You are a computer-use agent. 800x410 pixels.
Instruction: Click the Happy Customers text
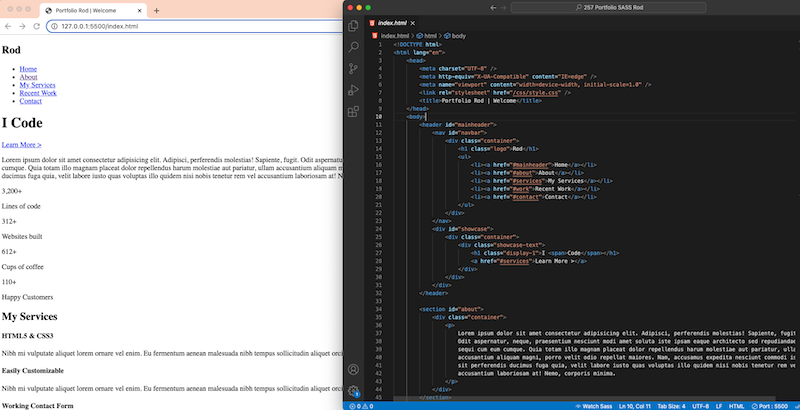click(x=27, y=297)
